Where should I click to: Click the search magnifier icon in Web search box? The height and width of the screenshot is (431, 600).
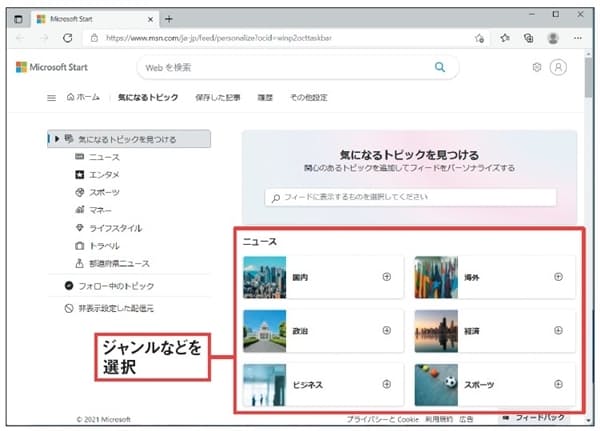click(439, 67)
